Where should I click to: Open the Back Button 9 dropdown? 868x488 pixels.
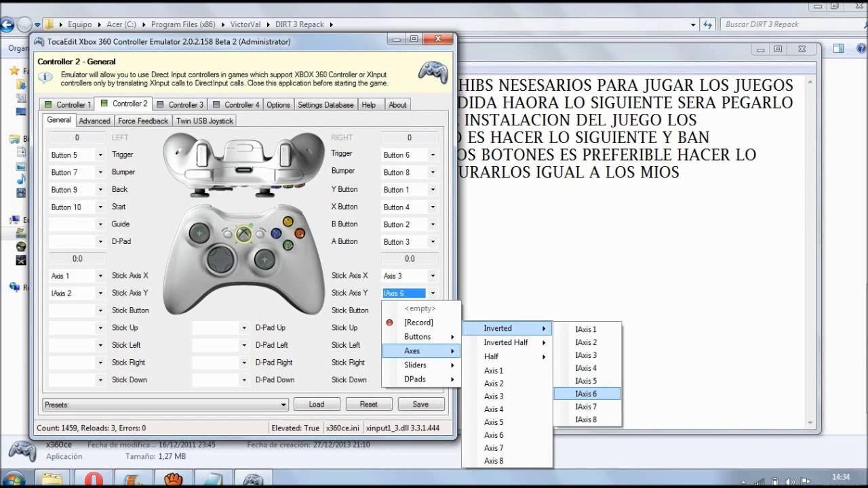click(100, 190)
